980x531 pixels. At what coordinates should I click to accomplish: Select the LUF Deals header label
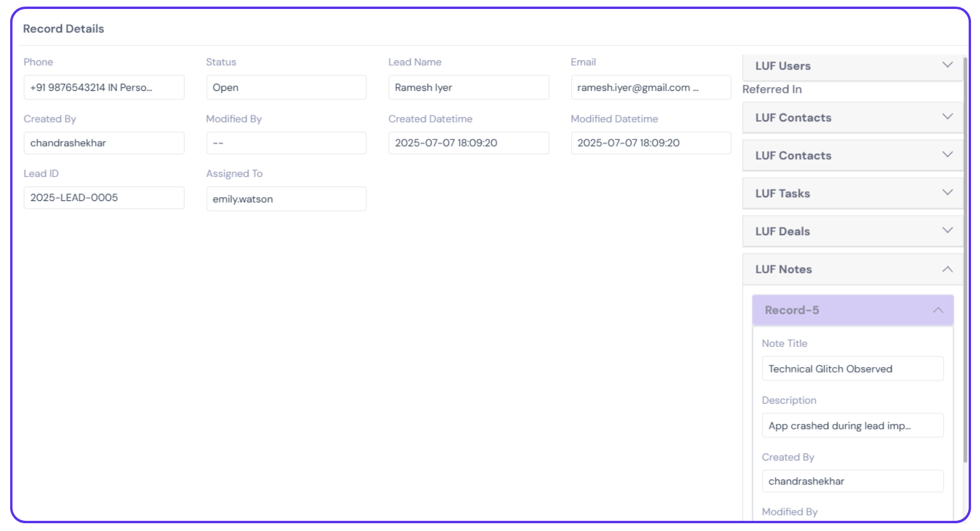click(782, 231)
